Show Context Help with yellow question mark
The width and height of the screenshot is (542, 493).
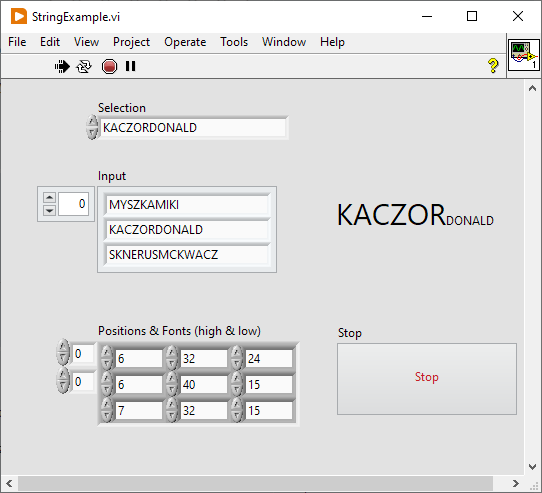(x=493, y=65)
